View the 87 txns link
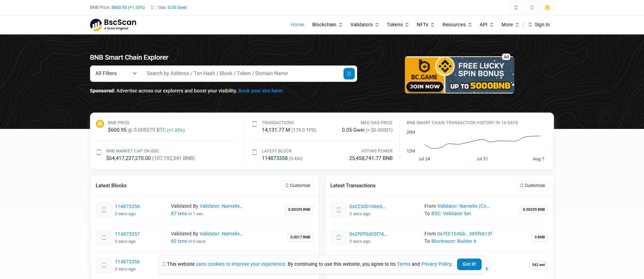 [179, 214]
